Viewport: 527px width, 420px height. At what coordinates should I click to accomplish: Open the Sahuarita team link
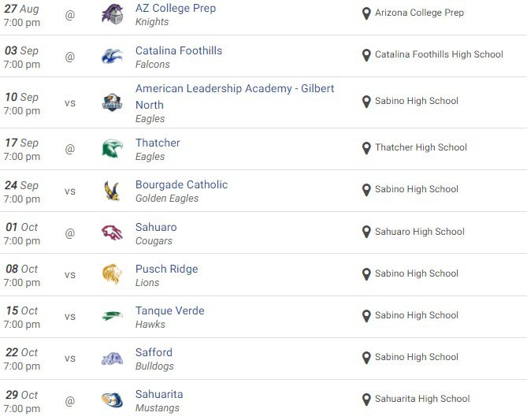tap(159, 394)
